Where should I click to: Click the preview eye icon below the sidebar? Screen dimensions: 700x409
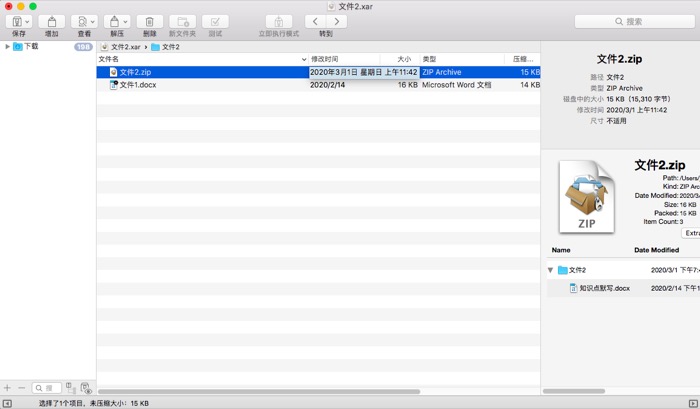(x=86, y=388)
